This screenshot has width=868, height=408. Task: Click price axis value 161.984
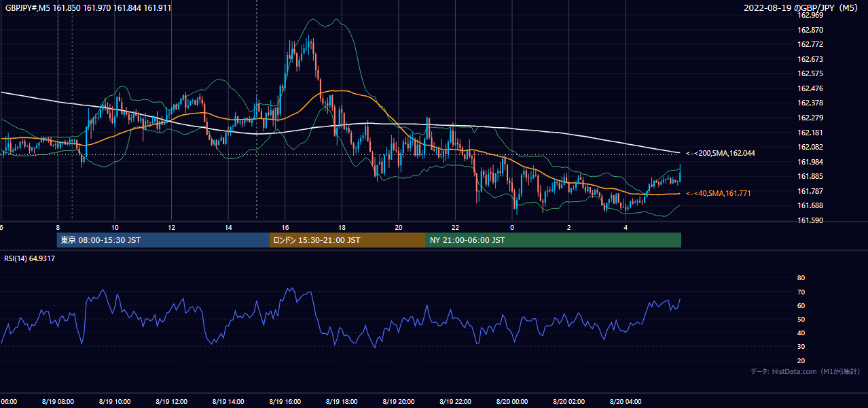[x=810, y=162]
